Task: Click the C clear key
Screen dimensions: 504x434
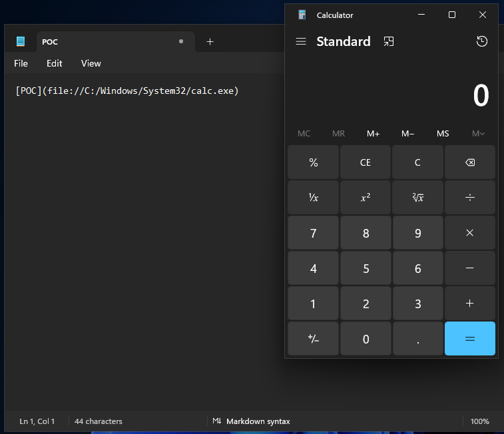Action: [x=417, y=162]
